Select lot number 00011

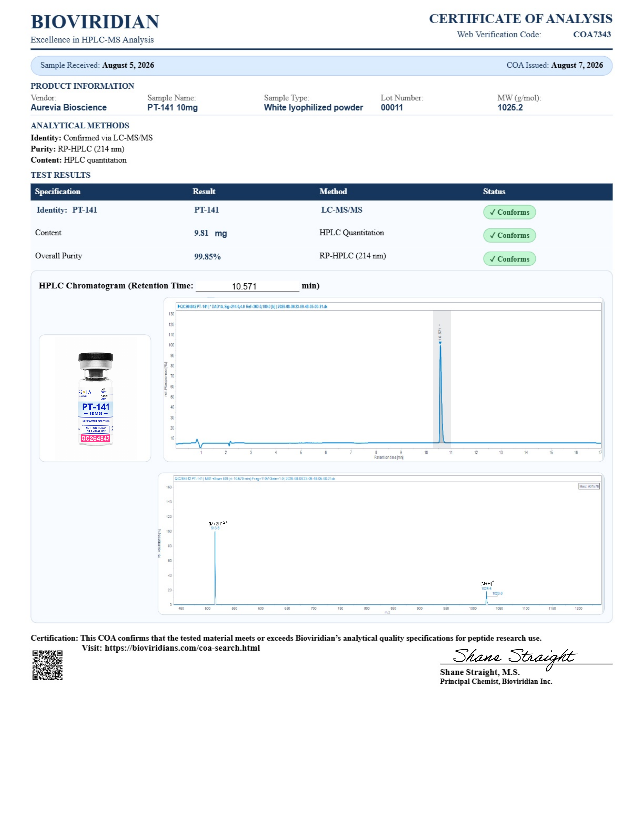[x=391, y=108]
